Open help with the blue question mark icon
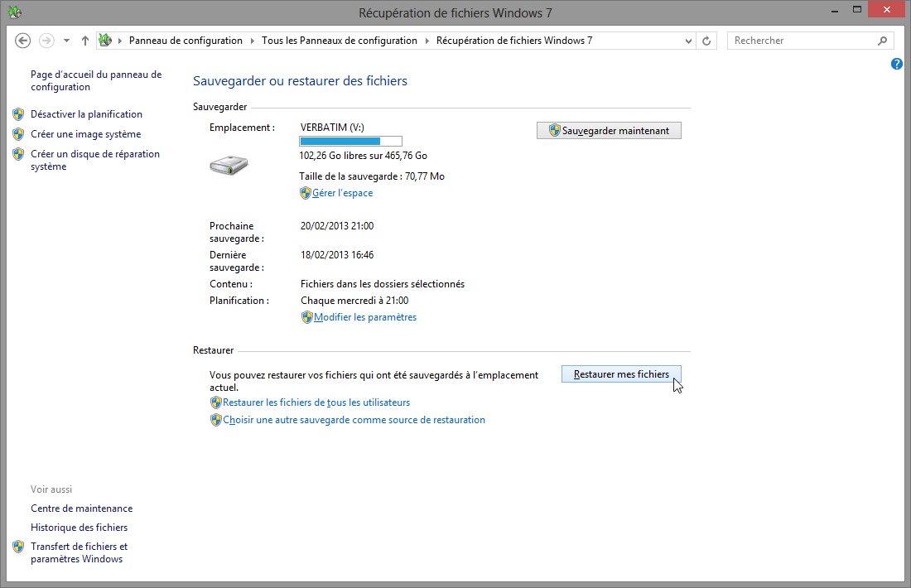The width and height of the screenshot is (911, 588). coord(896,64)
